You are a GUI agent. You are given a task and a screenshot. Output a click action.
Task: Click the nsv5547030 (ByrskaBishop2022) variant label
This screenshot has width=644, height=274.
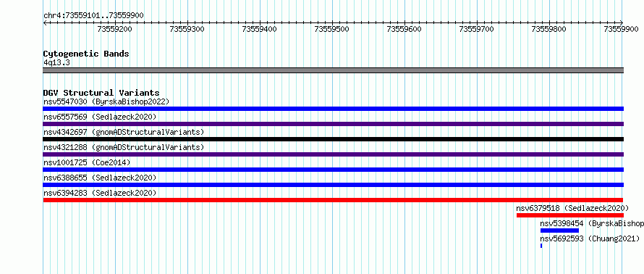[106, 101]
